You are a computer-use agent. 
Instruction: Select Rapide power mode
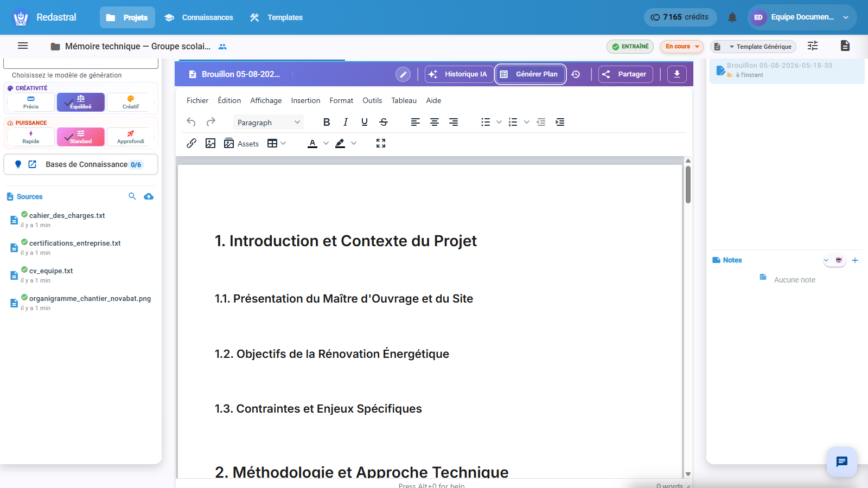31,137
